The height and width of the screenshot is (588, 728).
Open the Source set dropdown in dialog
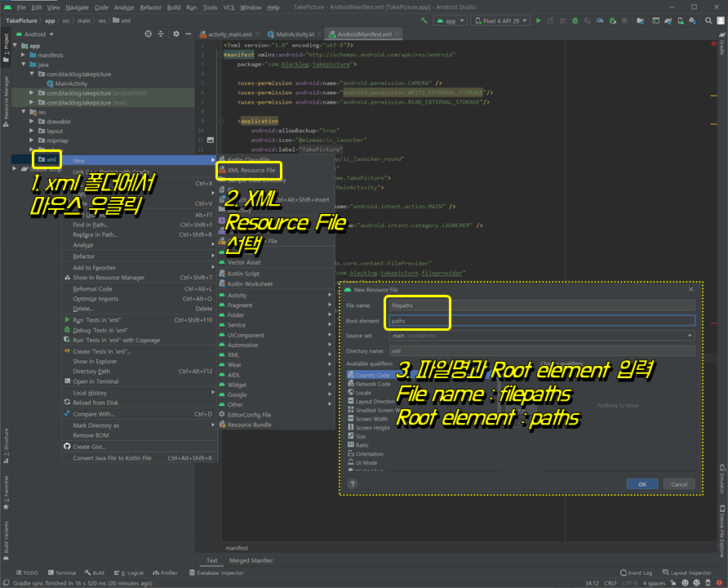point(542,336)
